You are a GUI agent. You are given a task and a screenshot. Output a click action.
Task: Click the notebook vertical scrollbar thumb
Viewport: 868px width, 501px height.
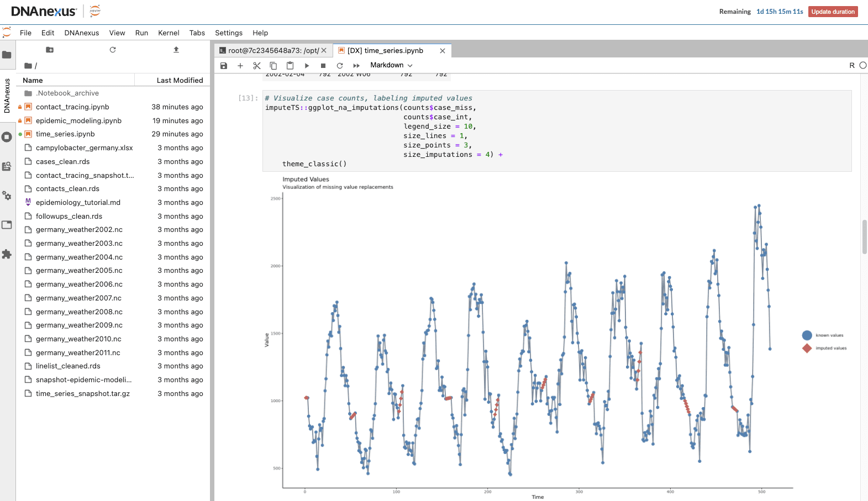click(x=864, y=236)
